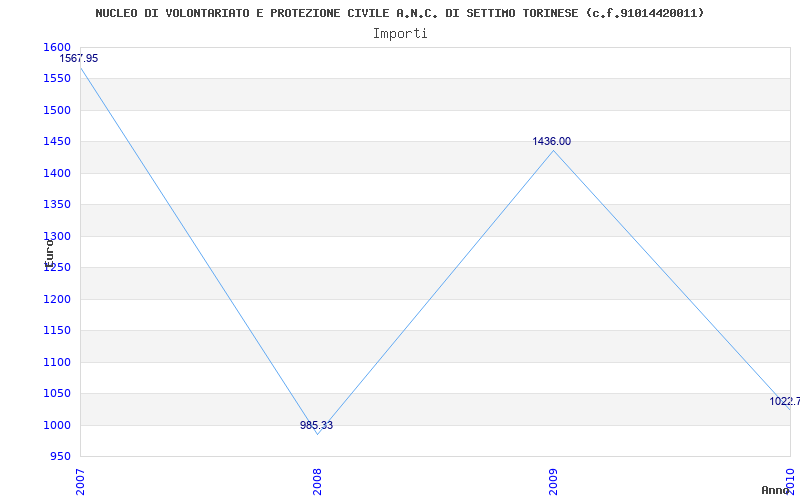
Task: Click the Anno x-axis title
Action: click(x=778, y=490)
